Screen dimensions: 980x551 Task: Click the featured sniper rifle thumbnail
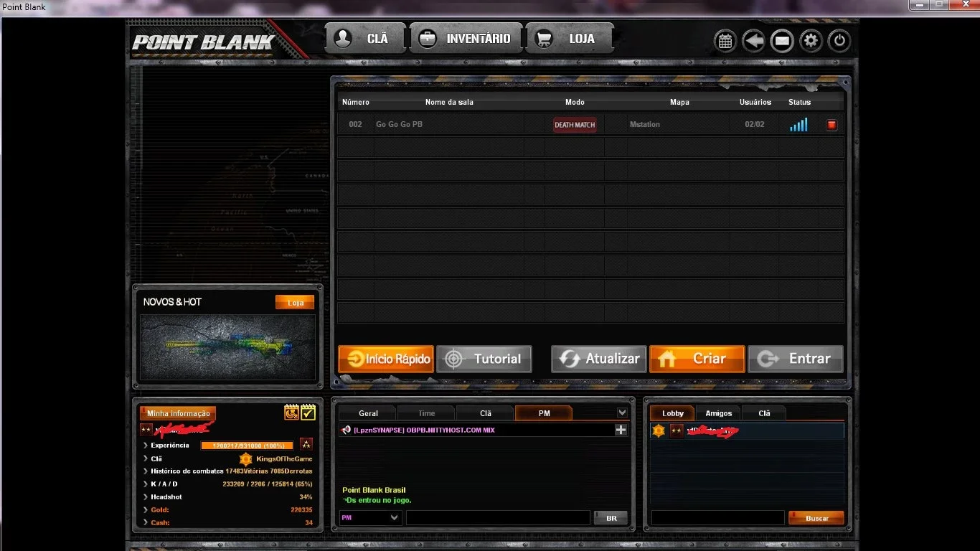click(227, 347)
